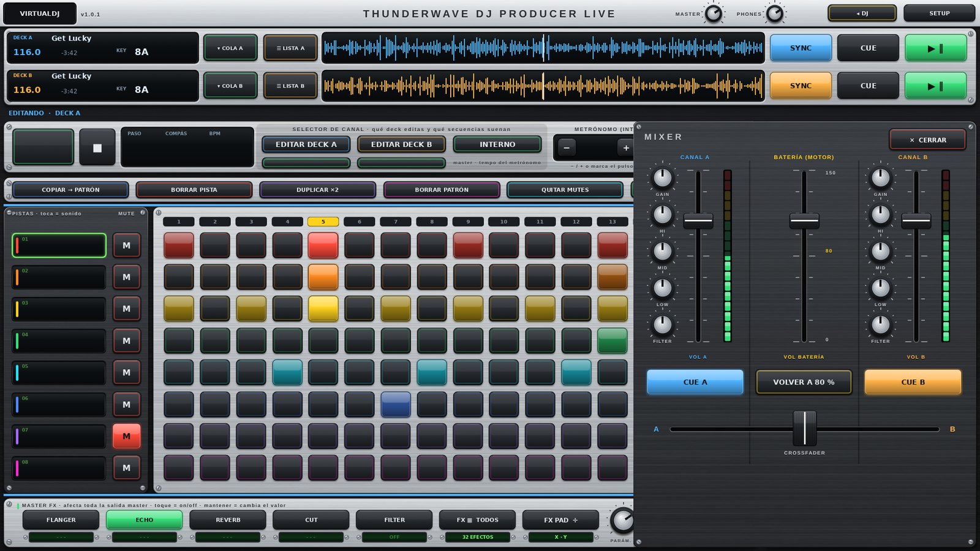Start playback on Deck B
The width and height of the screenshot is (980, 551).
[935, 86]
